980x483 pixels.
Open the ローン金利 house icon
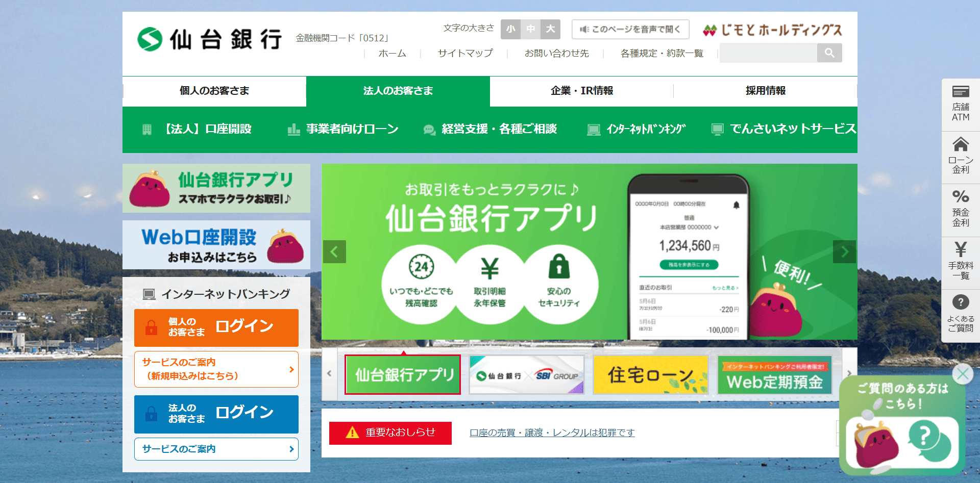[961, 157]
